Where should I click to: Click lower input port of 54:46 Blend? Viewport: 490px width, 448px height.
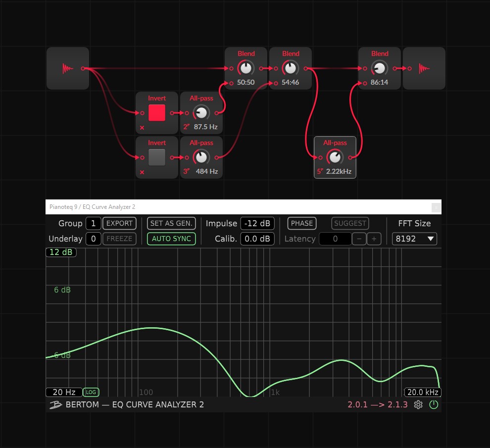pyautogui.click(x=276, y=83)
